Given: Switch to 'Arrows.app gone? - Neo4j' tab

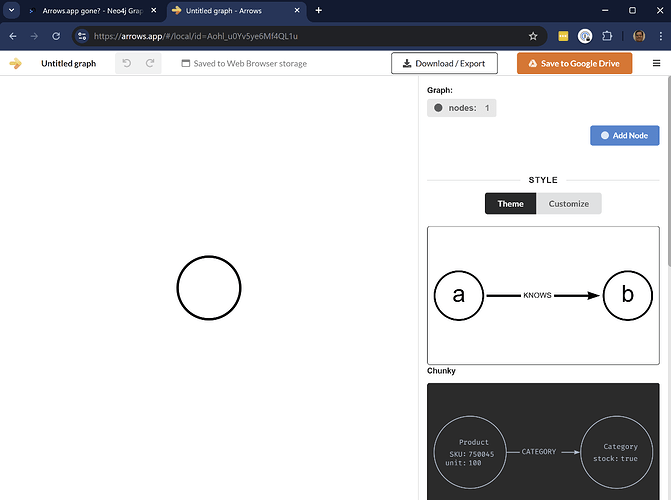Looking at the screenshot, I should [92, 11].
